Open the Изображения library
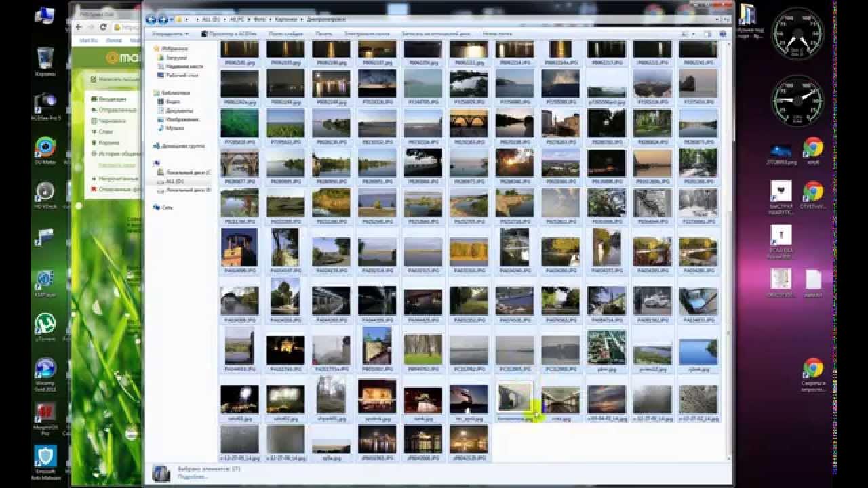 (177, 119)
